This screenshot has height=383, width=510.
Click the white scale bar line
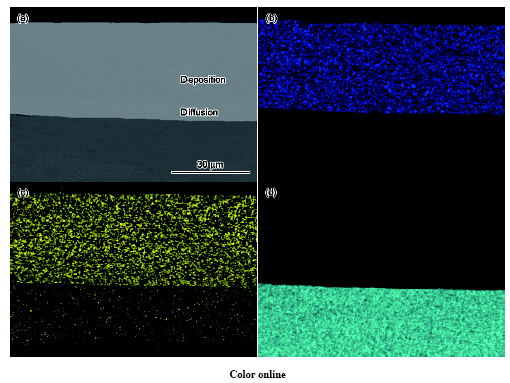210,172
